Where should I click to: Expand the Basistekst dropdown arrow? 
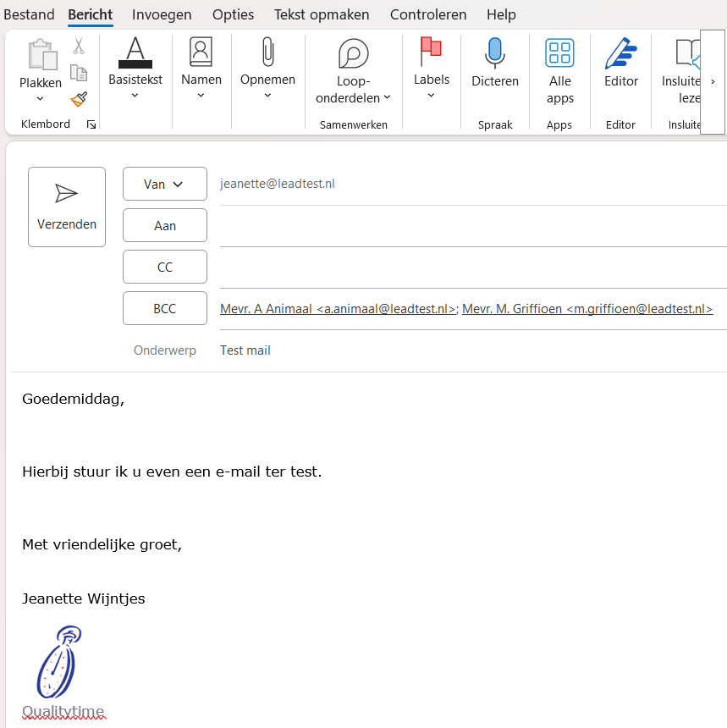point(135,95)
